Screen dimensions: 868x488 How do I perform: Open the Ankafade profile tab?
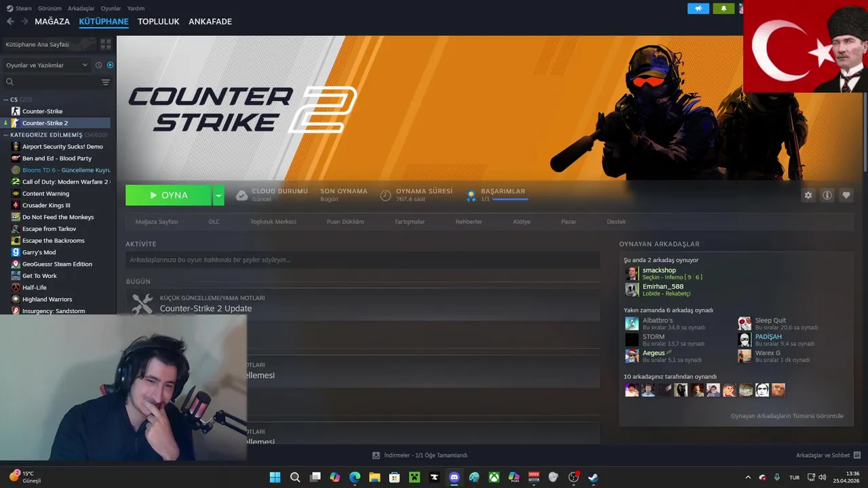(x=210, y=22)
